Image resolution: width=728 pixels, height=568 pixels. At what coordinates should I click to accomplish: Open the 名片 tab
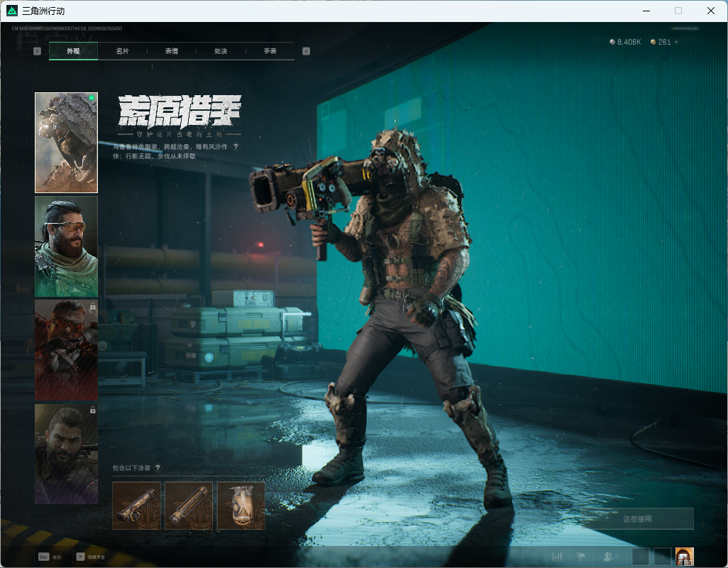[123, 51]
